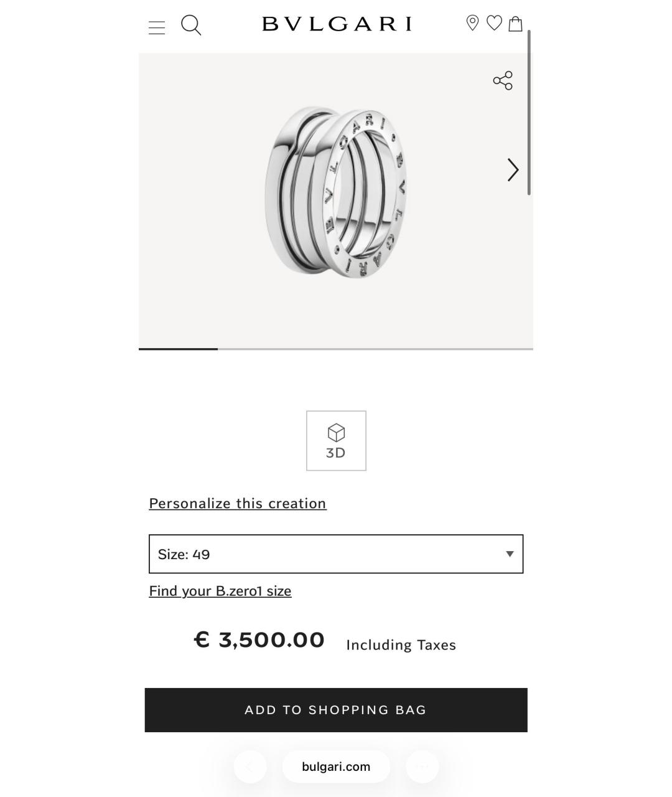Click the search magnifier icon

191,26
